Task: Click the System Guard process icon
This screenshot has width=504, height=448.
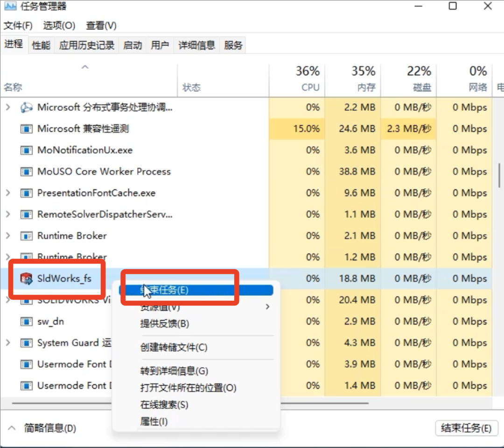Action: [x=27, y=342]
